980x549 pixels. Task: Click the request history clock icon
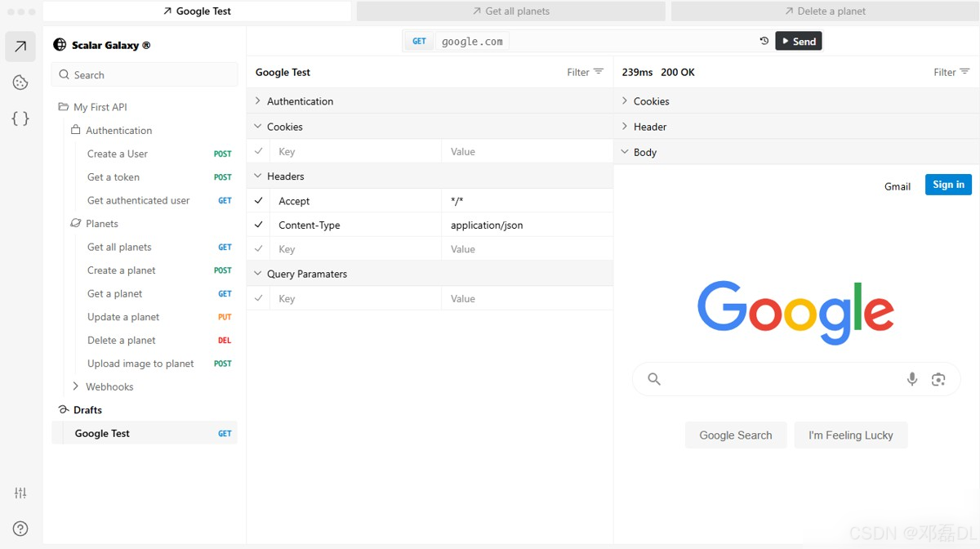[764, 41]
